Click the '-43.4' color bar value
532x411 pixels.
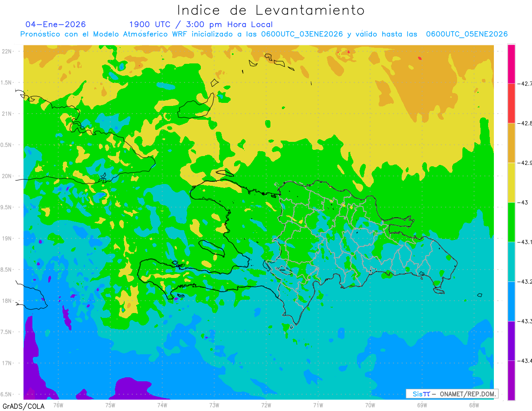(525, 360)
